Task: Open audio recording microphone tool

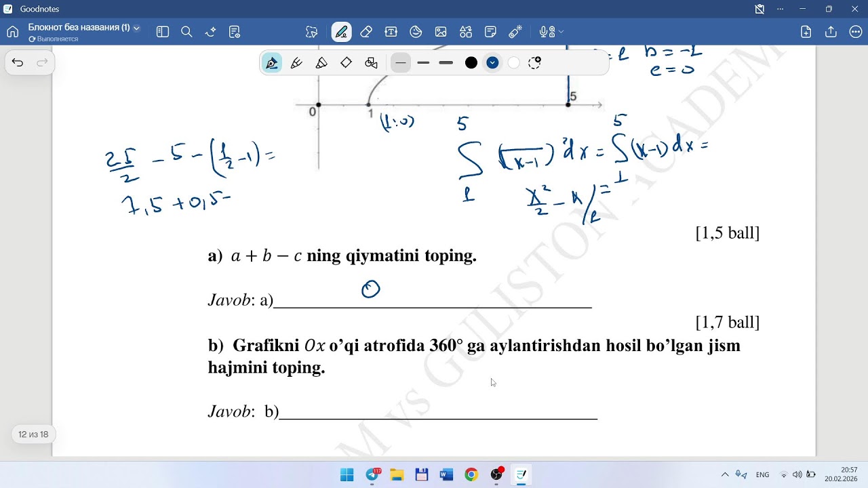Action: coord(547,32)
